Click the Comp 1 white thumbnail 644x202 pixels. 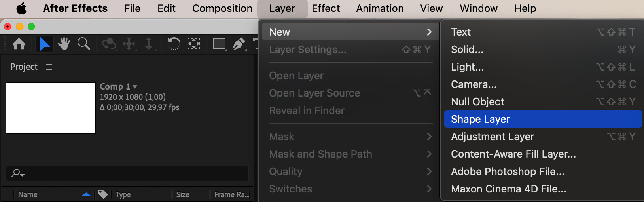(51, 108)
